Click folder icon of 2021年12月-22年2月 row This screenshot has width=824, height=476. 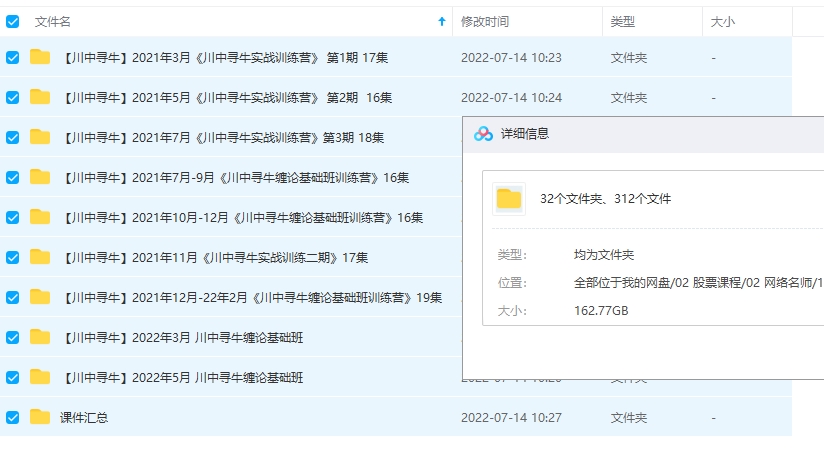[40, 296]
